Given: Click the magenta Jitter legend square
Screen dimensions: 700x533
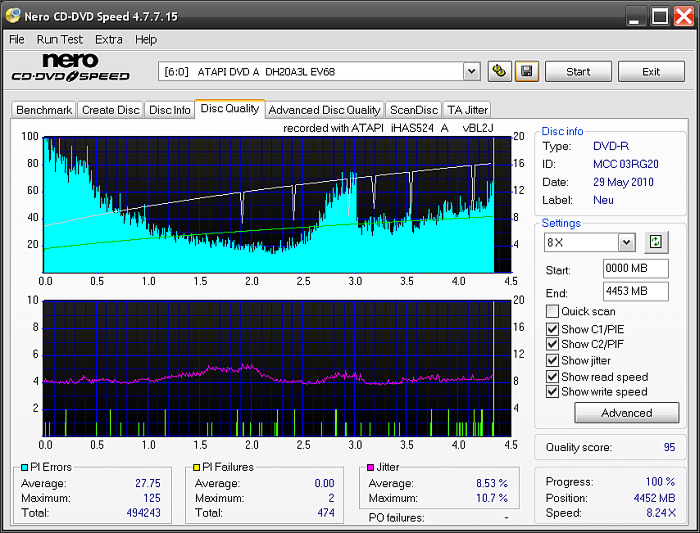Looking at the screenshot, I should 371,467.
